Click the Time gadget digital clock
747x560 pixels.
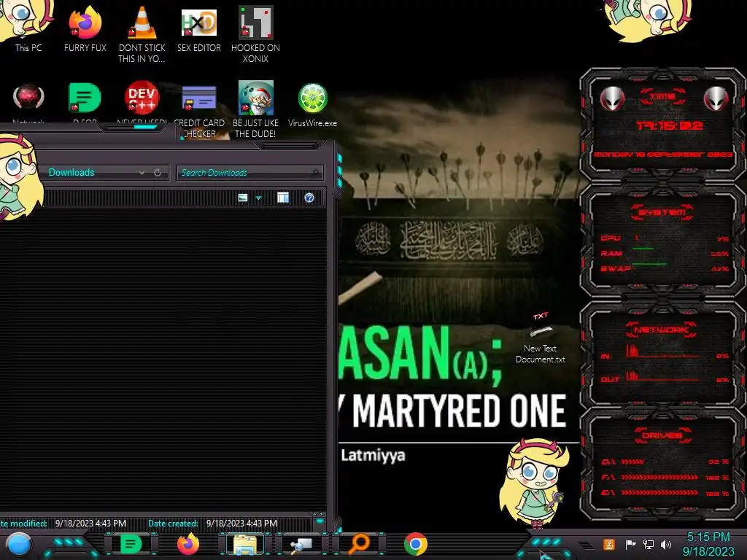670,125
